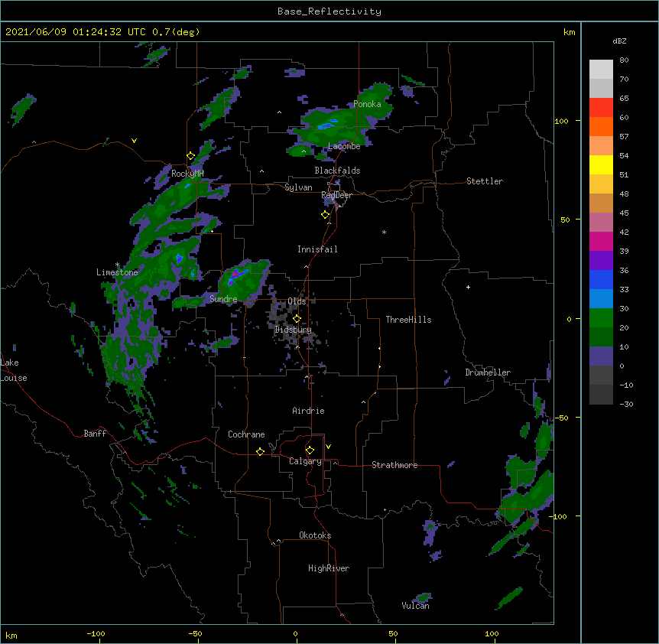Click the Sylvan label
The height and width of the screenshot is (644, 659).
click(x=298, y=187)
